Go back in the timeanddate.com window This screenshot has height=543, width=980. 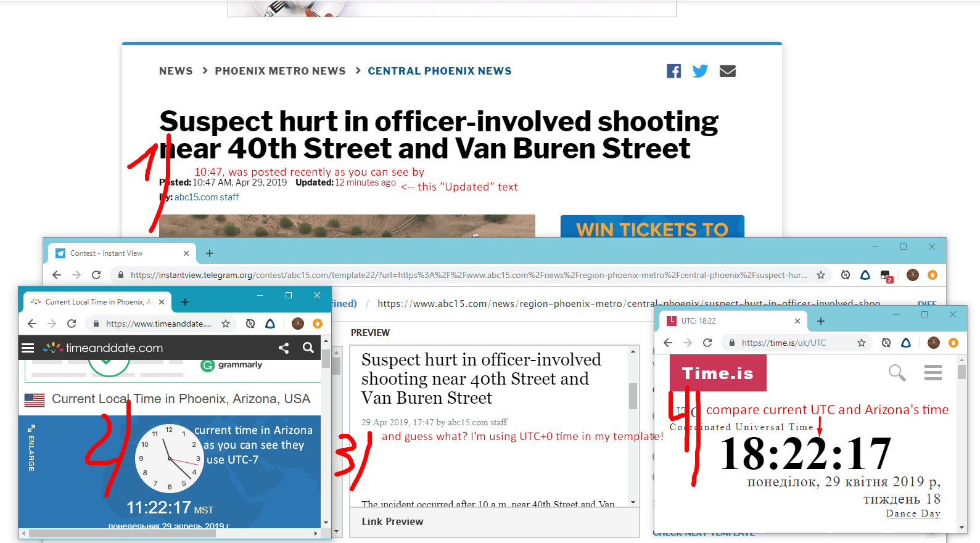tap(32, 324)
